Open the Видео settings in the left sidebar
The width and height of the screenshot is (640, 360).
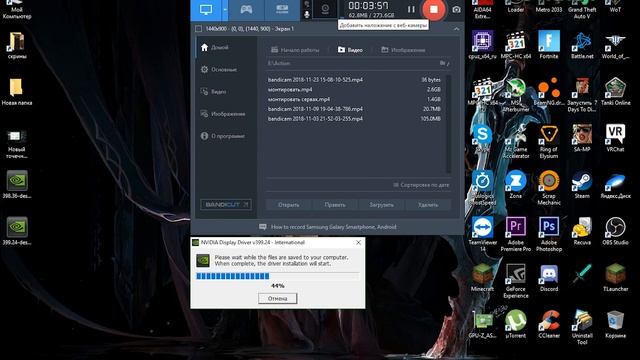(x=213, y=91)
